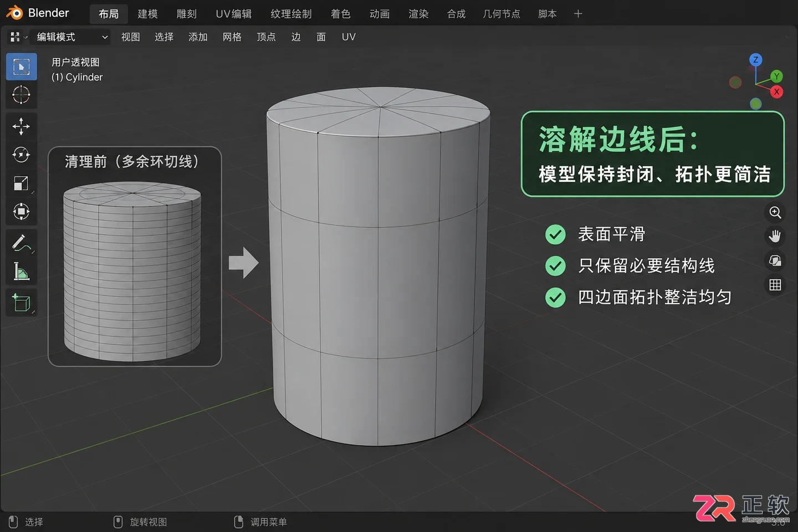Open the 选择 menu in header
The image size is (798, 532).
click(x=164, y=37)
